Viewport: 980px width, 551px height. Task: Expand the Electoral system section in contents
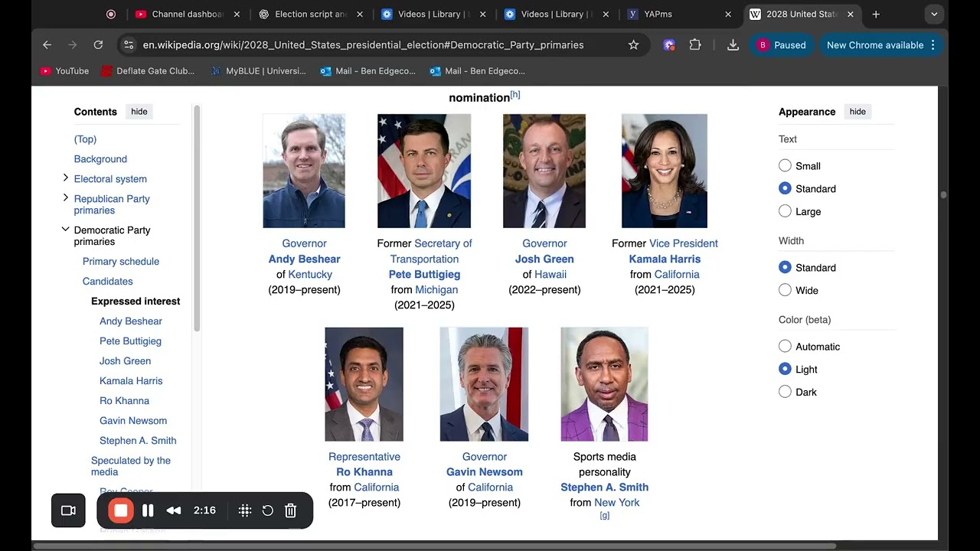pos(66,178)
